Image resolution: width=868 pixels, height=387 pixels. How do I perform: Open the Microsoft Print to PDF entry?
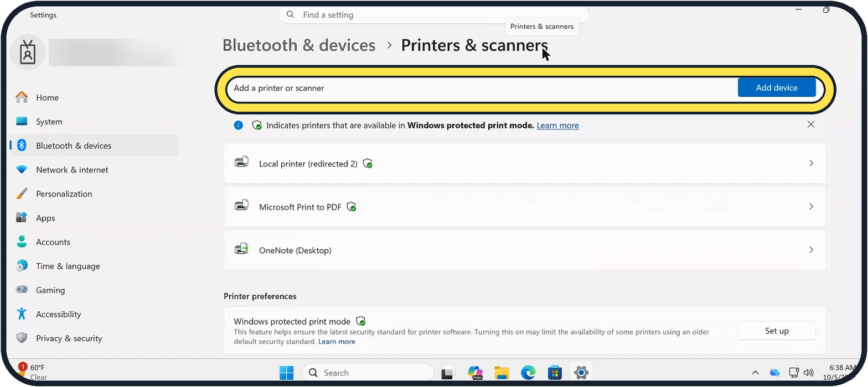[525, 206]
